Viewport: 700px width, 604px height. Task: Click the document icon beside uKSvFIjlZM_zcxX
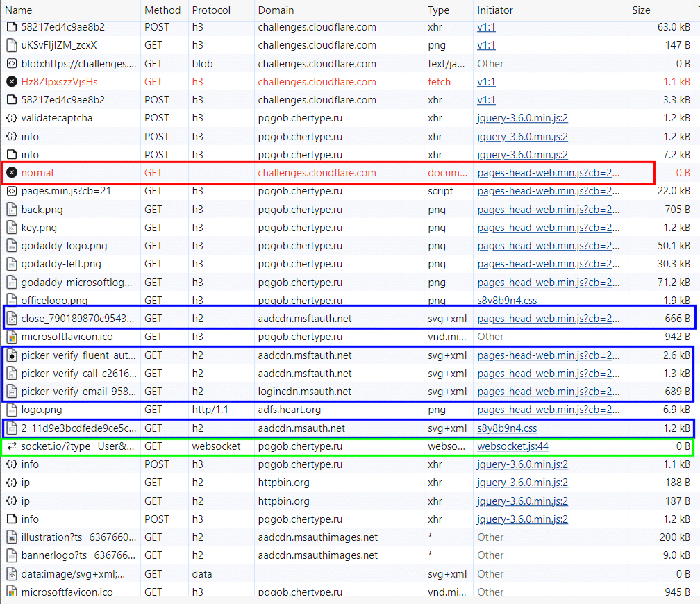tap(12, 45)
